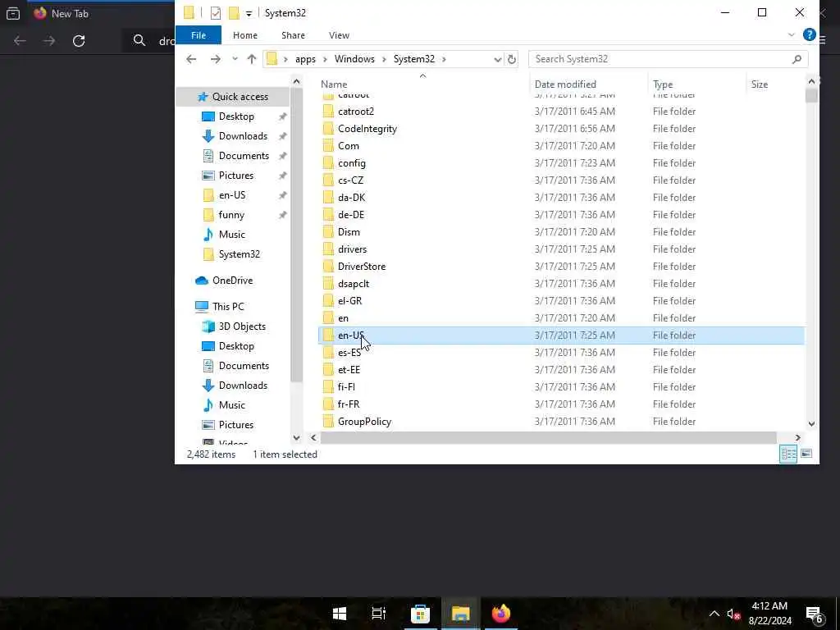Image resolution: width=840 pixels, height=630 pixels.
Task: Click the chevron between apps and Windows in the path
Action: [325, 59]
